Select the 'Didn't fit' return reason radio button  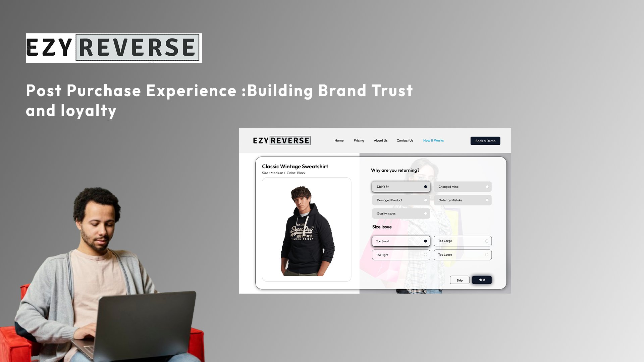(x=425, y=186)
